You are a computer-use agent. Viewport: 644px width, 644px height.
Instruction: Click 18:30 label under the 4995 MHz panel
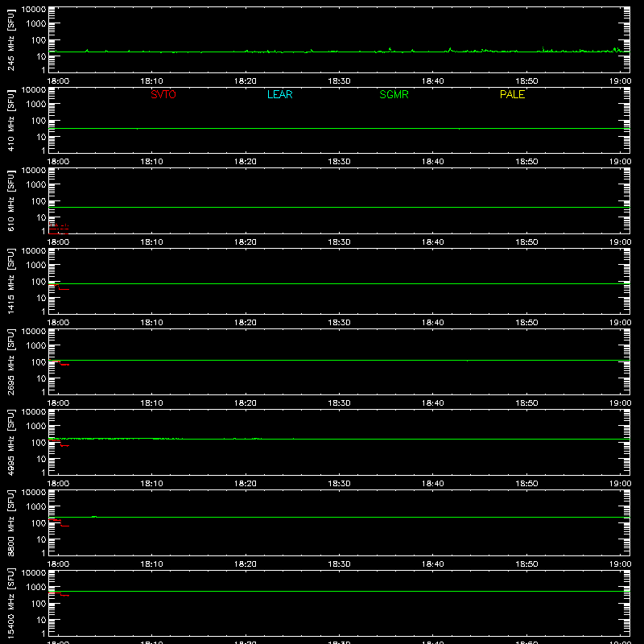coord(339,484)
